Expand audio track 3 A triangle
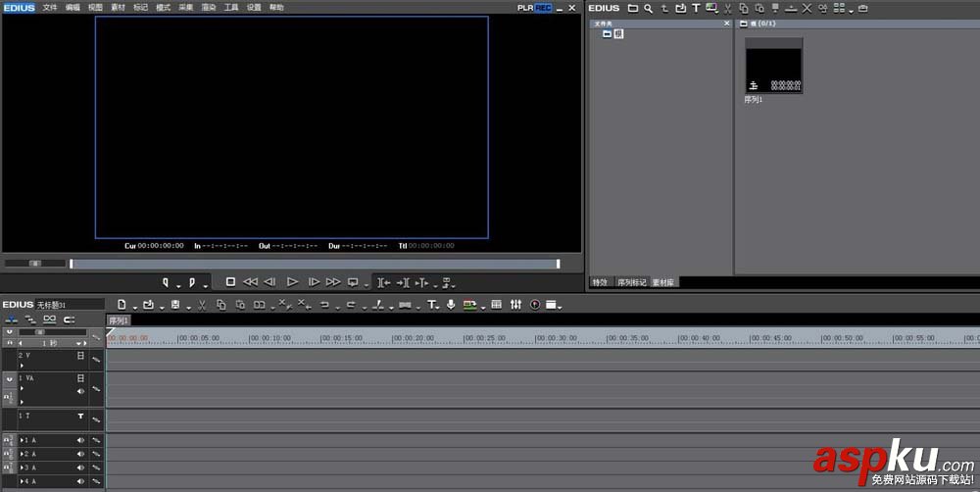The height and width of the screenshot is (492, 980). pyautogui.click(x=22, y=467)
